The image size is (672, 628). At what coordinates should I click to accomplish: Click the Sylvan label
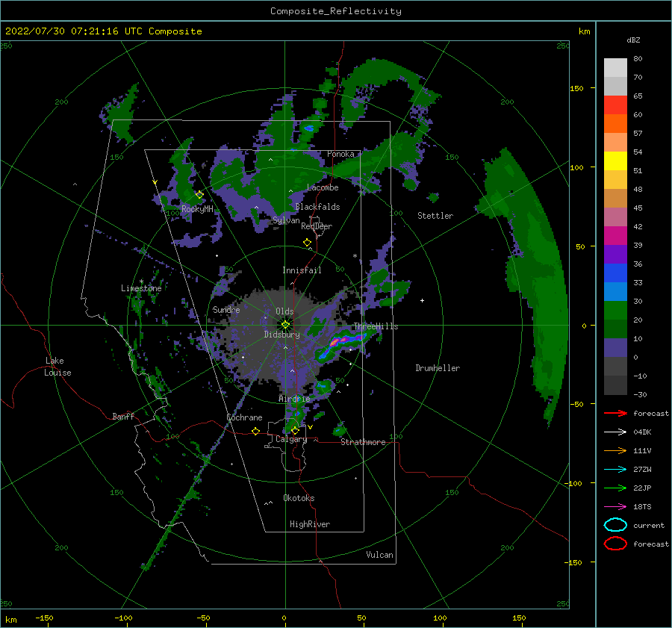[286, 220]
